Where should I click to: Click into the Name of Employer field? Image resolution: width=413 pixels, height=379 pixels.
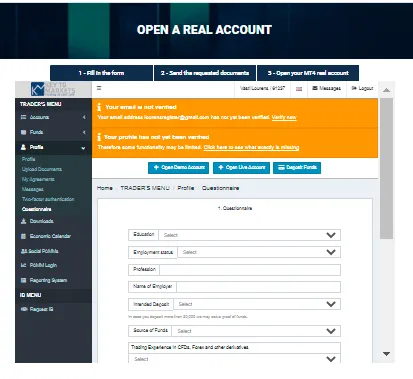258,287
